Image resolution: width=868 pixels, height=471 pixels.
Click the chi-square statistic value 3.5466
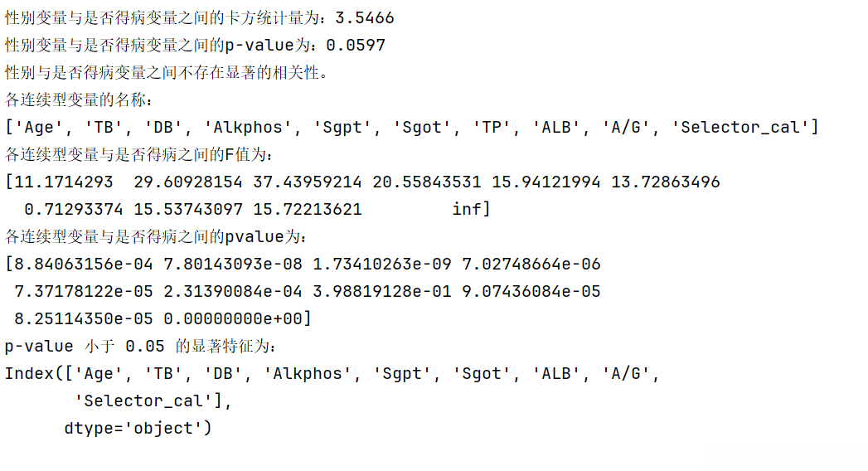point(361,17)
